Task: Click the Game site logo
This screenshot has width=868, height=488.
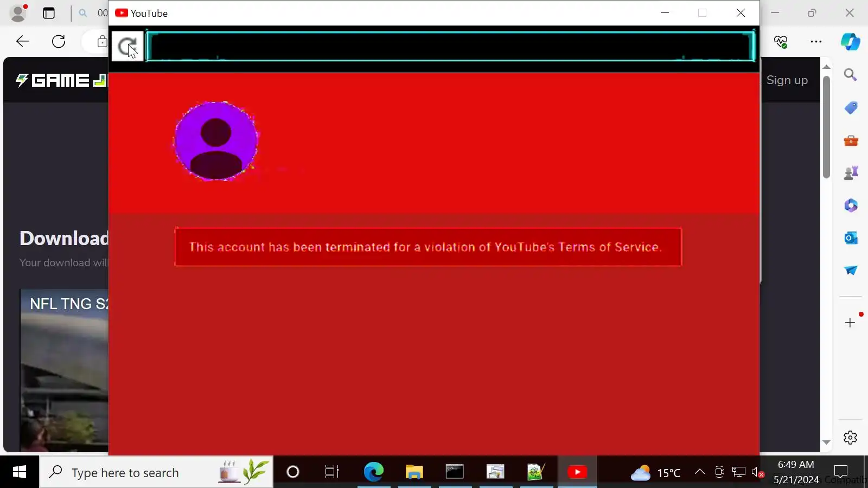Action: pos(61,81)
